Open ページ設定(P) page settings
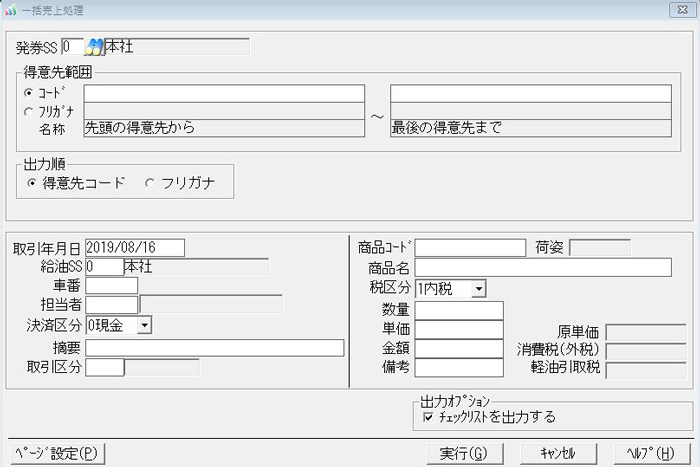 click(55, 453)
